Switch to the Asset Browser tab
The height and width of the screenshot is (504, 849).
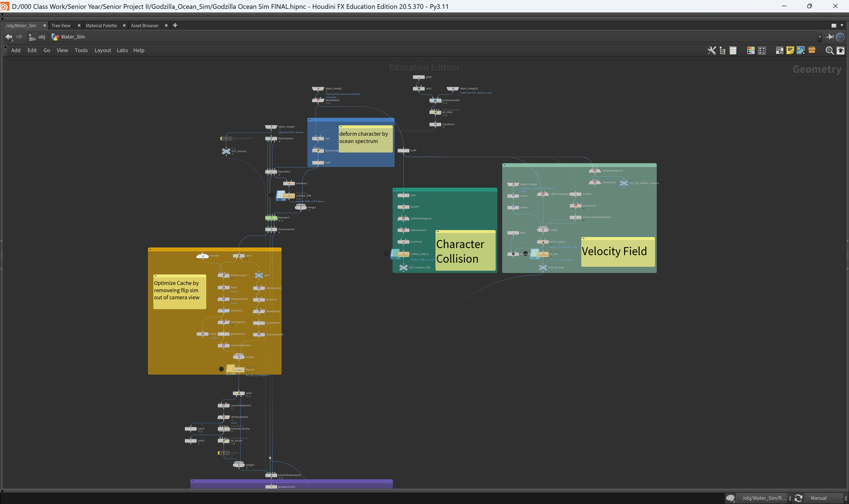145,25
